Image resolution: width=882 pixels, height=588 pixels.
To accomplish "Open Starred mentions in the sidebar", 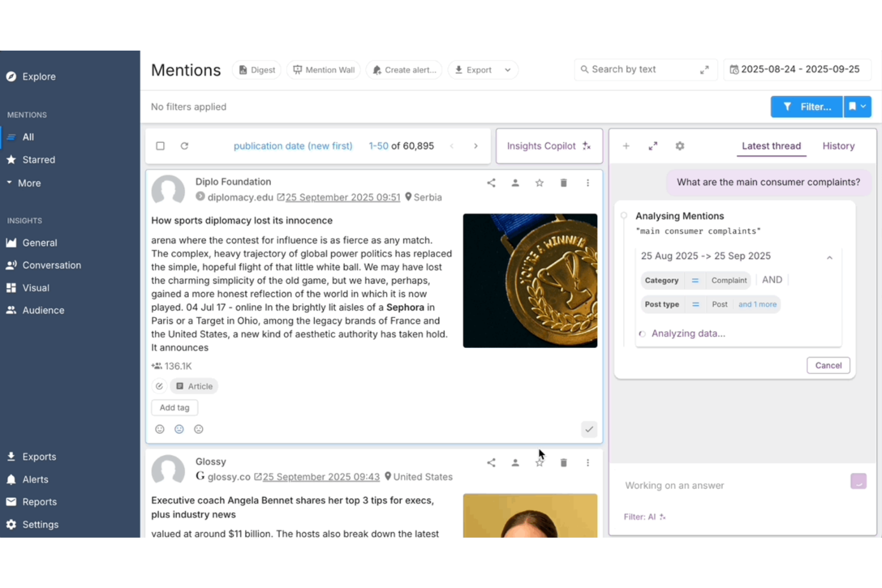I will point(38,160).
